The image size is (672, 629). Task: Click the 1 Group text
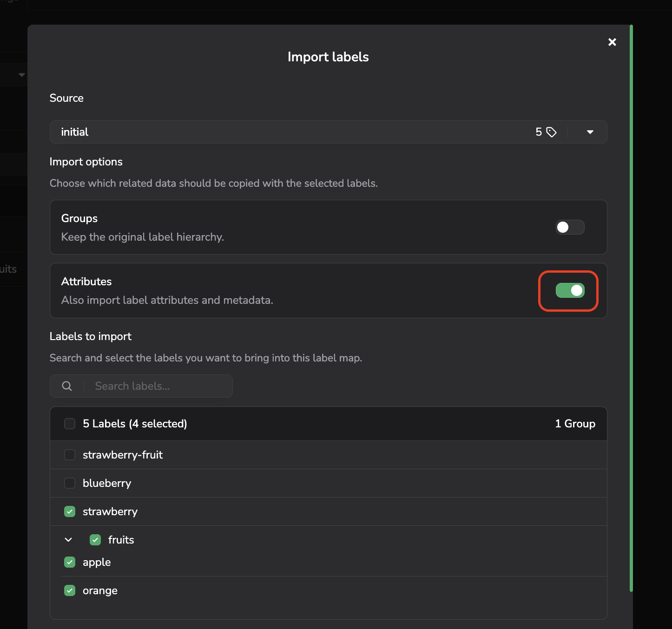575,424
